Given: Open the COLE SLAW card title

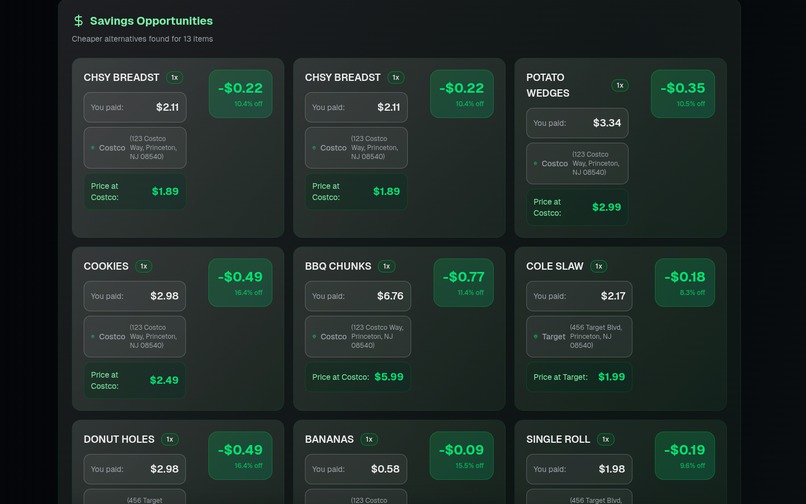Looking at the screenshot, I should [555, 266].
